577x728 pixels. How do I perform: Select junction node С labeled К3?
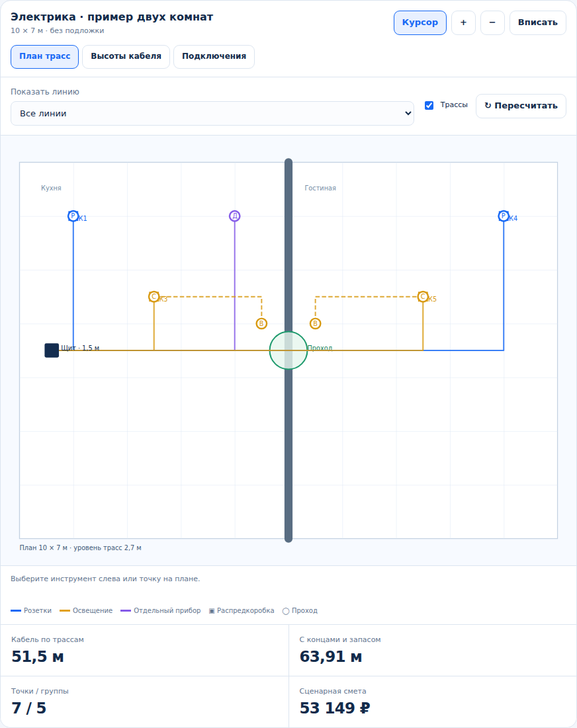154,297
